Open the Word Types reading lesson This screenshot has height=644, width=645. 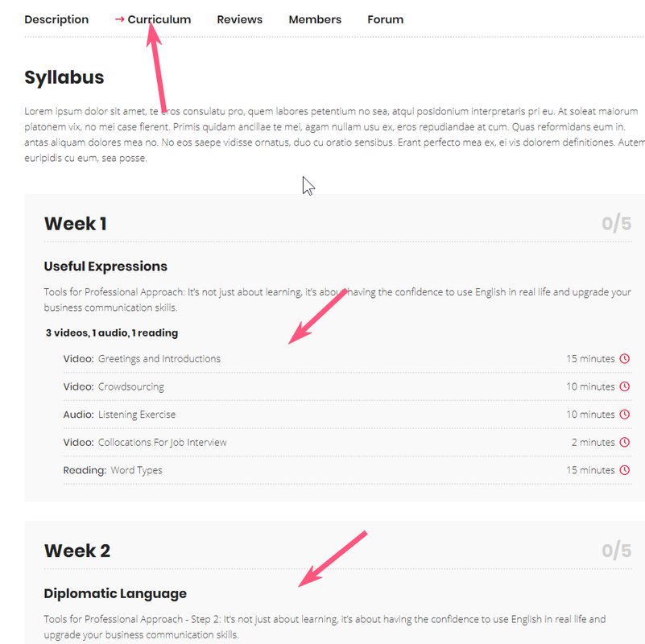(136, 470)
